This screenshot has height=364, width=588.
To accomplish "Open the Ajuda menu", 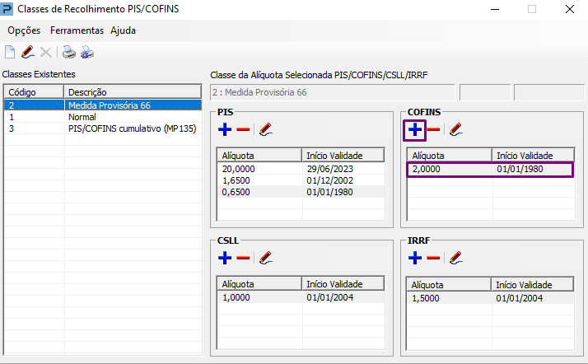I will coord(123,30).
